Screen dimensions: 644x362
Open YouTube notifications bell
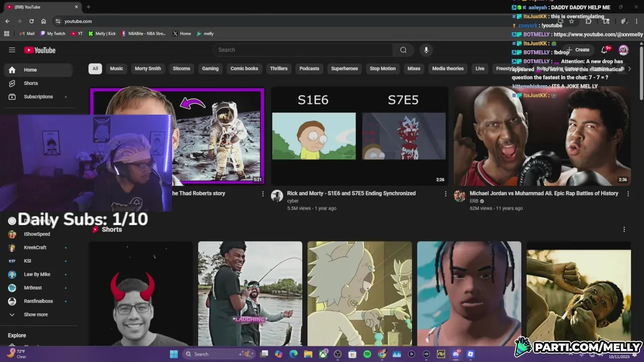coord(605,50)
